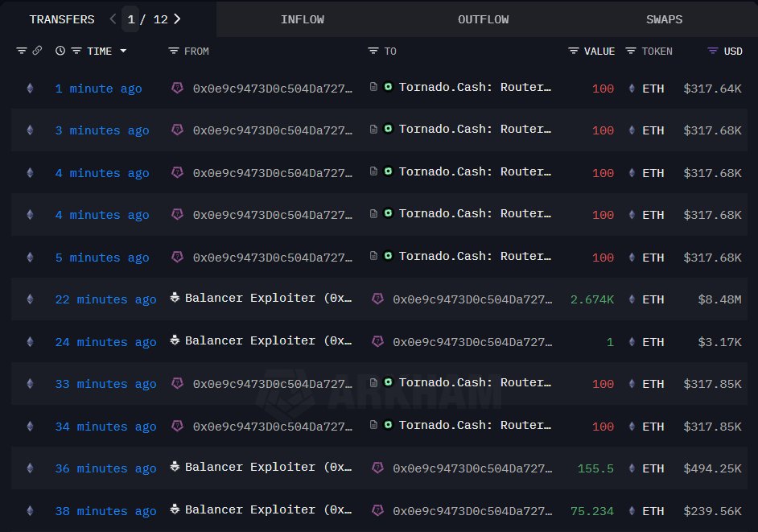The width and height of the screenshot is (758, 532).
Task: Switch to the INFLOW tab
Action: 303,19
